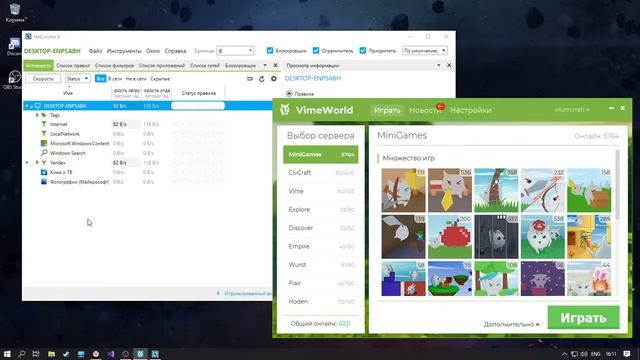640x360 pixels.
Task: Toggle the Ограничитель checkbox
Action: coord(316,51)
